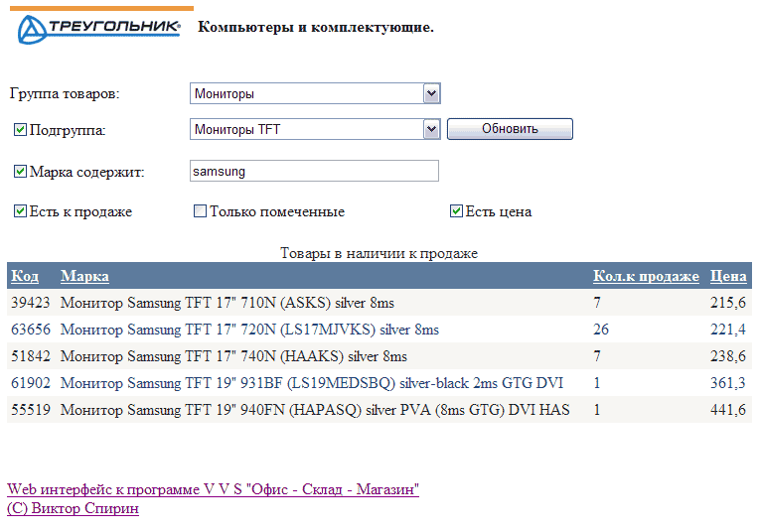Enable the Только помеченные checkbox
This screenshot has width=758, height=532.
coord(200,211)
